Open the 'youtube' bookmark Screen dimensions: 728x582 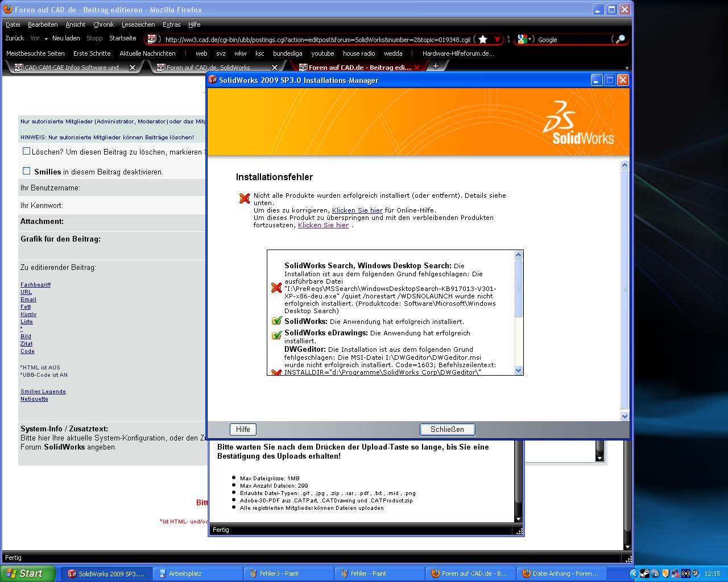point(322,53)
